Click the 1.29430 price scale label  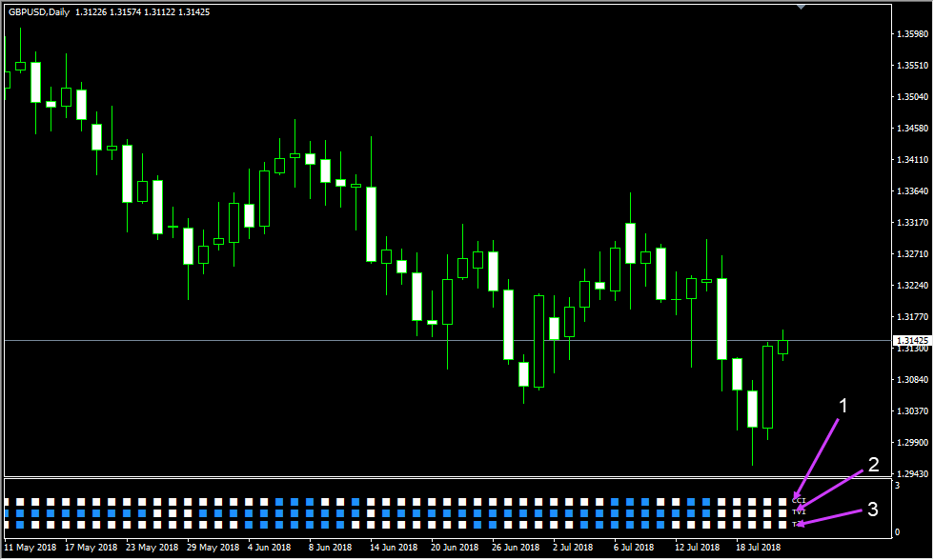912,473
